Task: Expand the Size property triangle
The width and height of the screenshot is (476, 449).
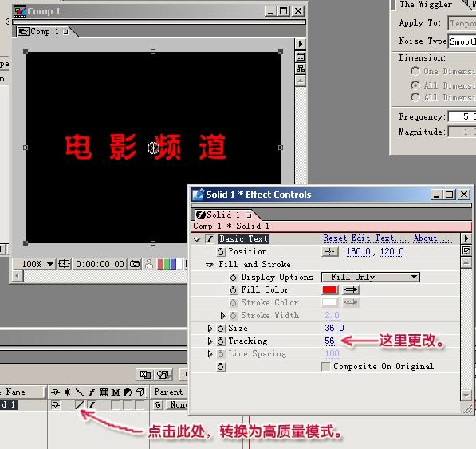Action: [210, 328]
